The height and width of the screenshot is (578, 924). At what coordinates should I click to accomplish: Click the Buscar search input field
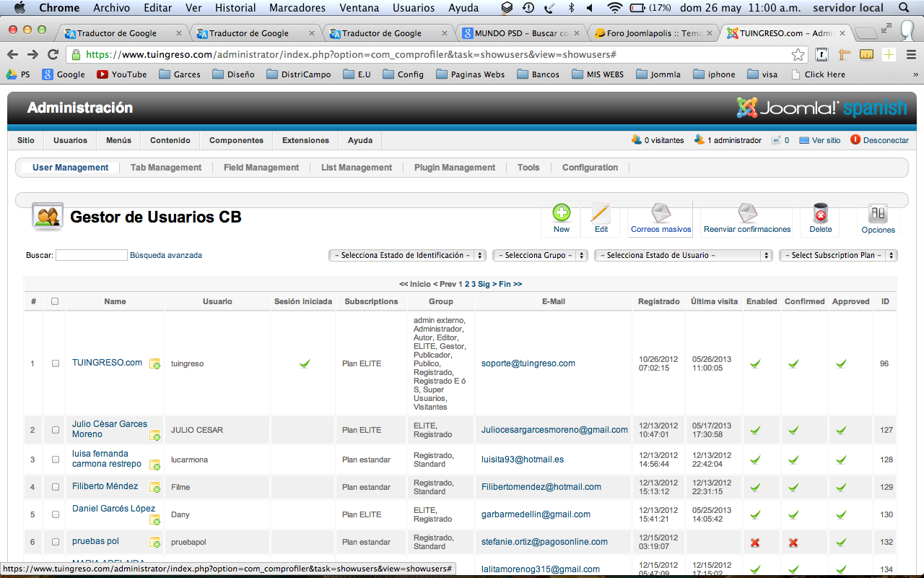[92, 255]
